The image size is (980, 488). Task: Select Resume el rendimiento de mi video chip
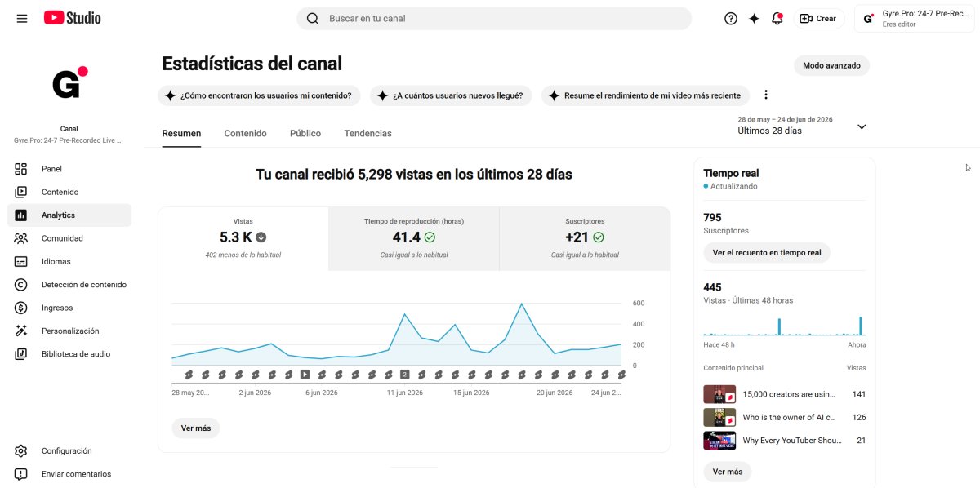pyautogui.click(x=645, y=95)
